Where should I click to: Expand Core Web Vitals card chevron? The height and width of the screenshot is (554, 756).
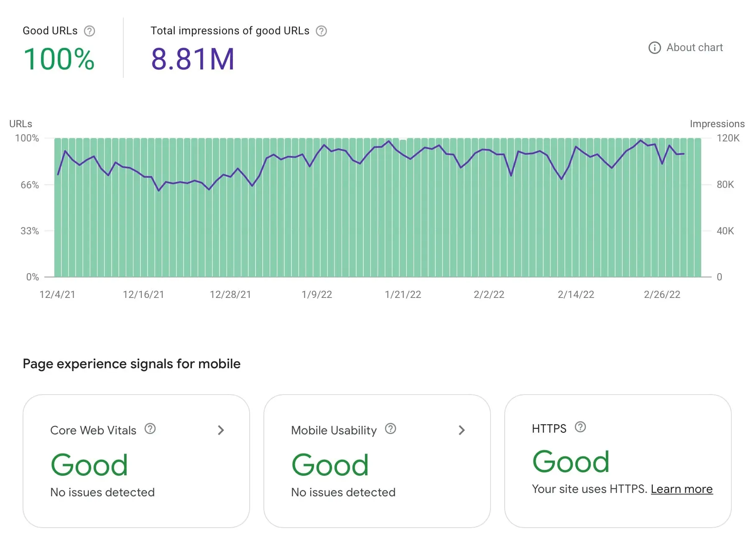[x=221, y=430]
